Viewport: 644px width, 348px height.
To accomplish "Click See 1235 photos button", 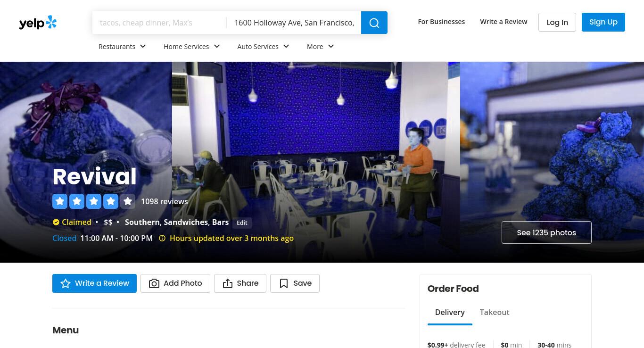I will (546, 232).
